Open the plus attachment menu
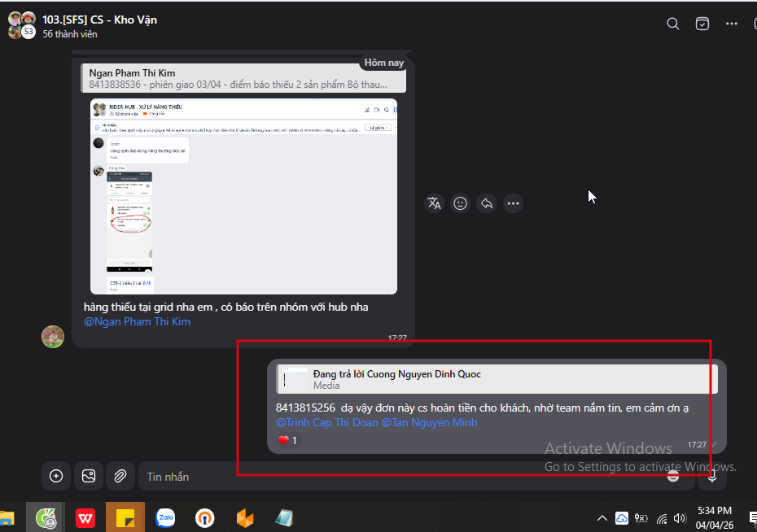The width and height of the screenshot is (757, 532). (x=56, y=476)
